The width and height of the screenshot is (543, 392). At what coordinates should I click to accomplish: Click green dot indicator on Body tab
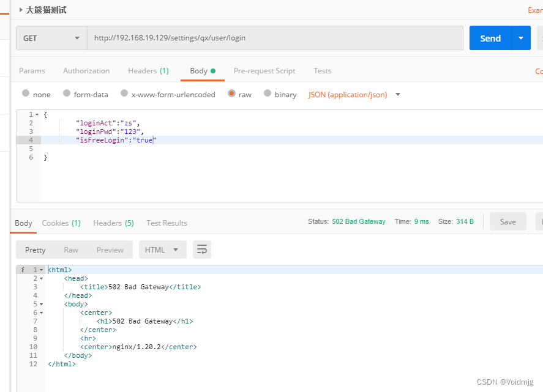pos(213,71)
